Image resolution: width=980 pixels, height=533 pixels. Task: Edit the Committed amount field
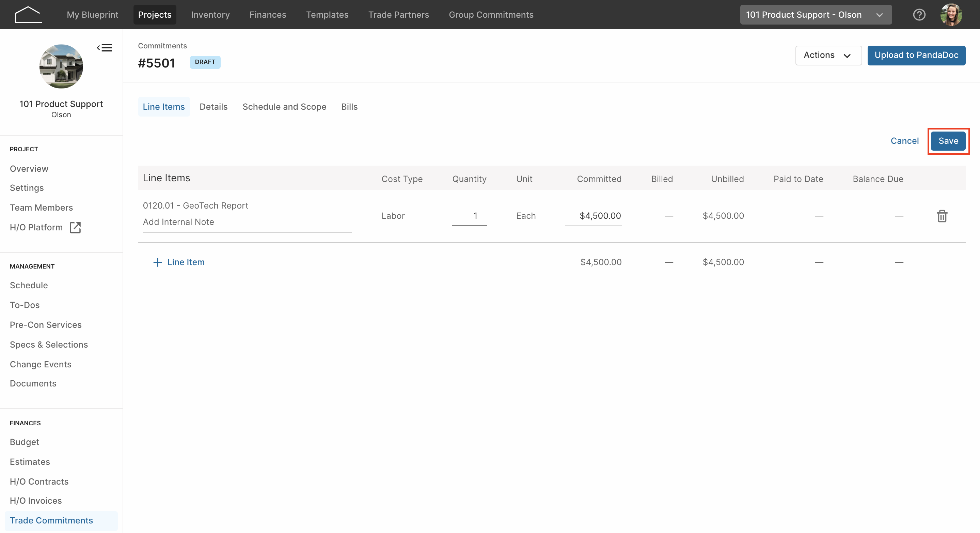pos(593,216)
